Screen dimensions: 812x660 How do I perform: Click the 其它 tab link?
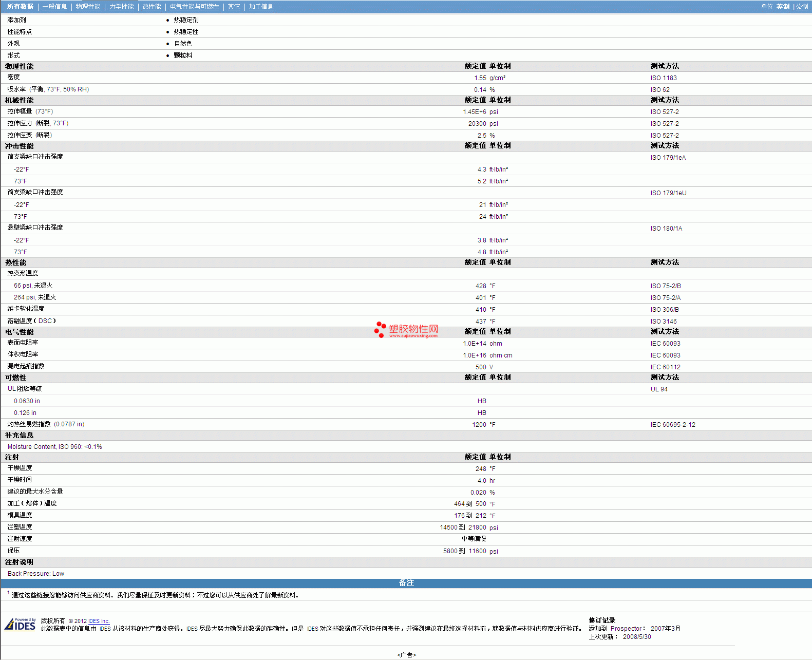pyautogui.click(x=234, y=7)
